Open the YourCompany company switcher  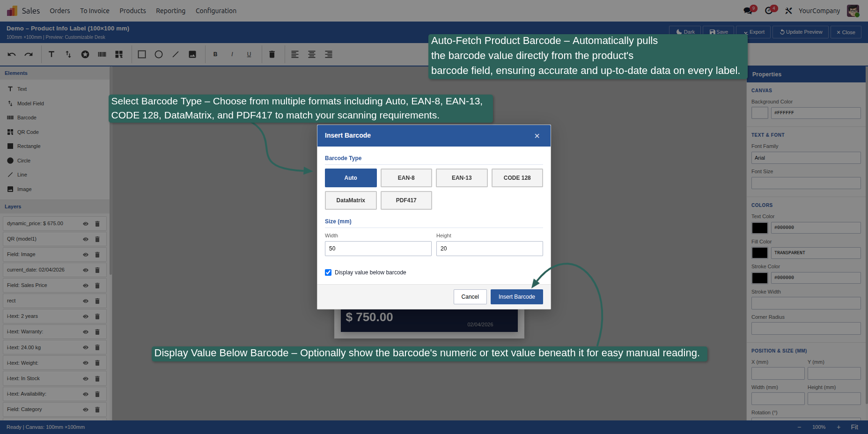click(x=819, y=11)
